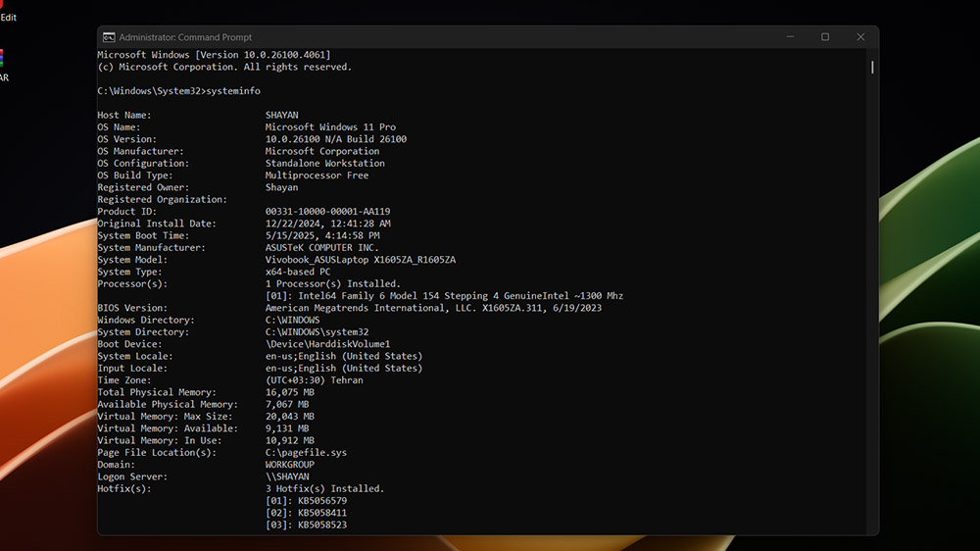
Task: Click boot time '5/15/2025, 4:14:58 PM'
Action: tap(322, 235)
